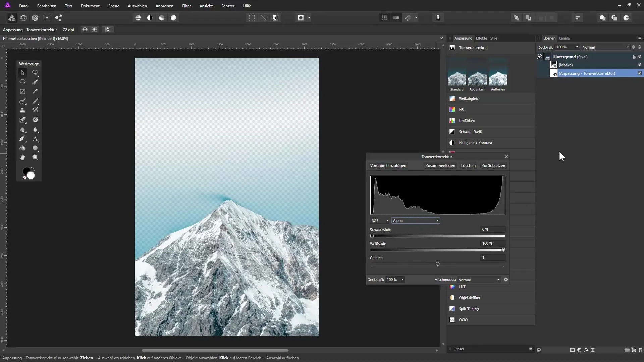Viewport: 644px width, 362px height.
Task: Open the Alpha channel dropdown
Action: (x=416, y=221)
